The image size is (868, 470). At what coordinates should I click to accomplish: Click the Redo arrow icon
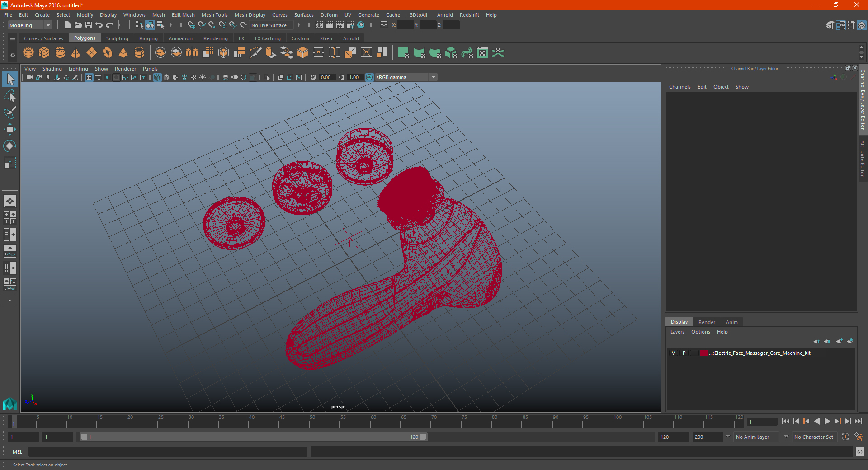point(109,25)
